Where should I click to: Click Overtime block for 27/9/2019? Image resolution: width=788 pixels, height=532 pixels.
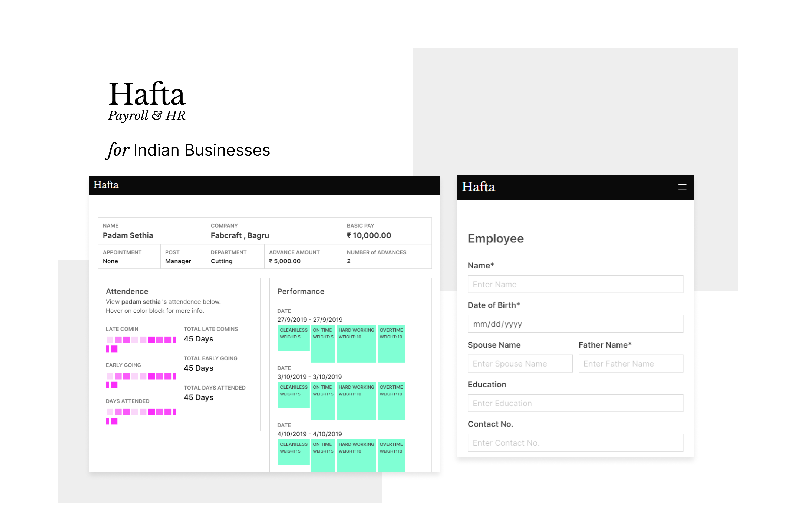pyautogui.click(x=391, y=344)
